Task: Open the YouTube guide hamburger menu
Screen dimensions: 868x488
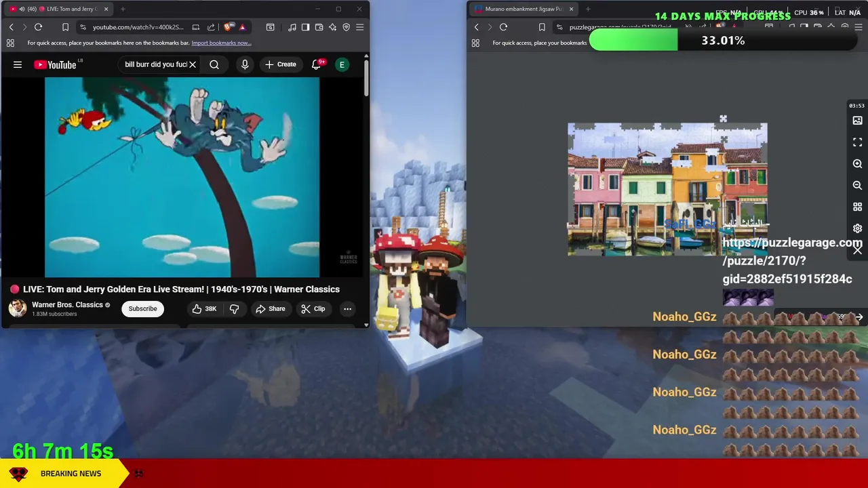Action: click(18, 64)
